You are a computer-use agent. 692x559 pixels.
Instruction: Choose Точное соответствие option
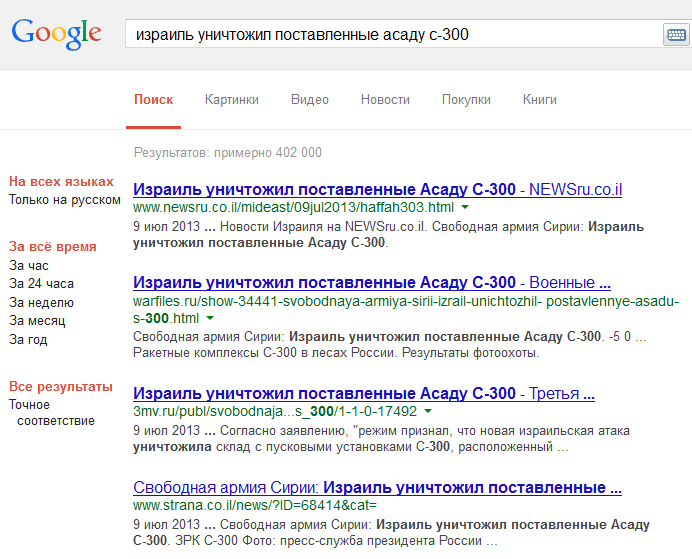52,413
